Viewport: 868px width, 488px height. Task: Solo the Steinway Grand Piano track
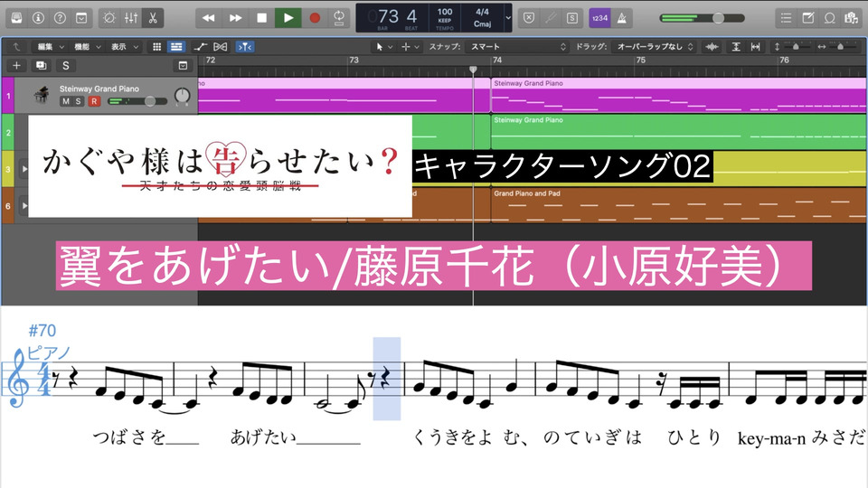pos(79,101)
